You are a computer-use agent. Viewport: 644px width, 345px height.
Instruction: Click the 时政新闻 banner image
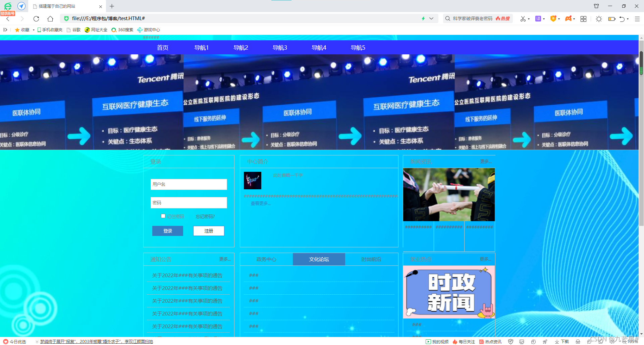[x=449, y=292]
